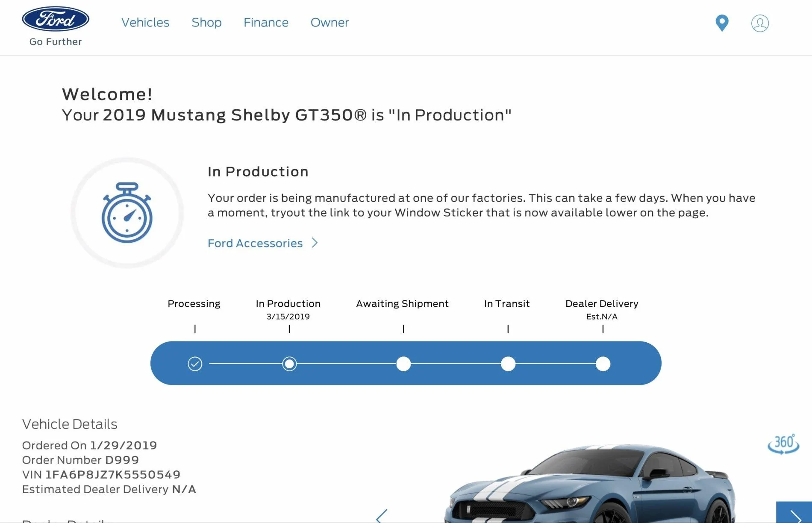Click the Awaiting Shipment stage label

coord(403,304)
